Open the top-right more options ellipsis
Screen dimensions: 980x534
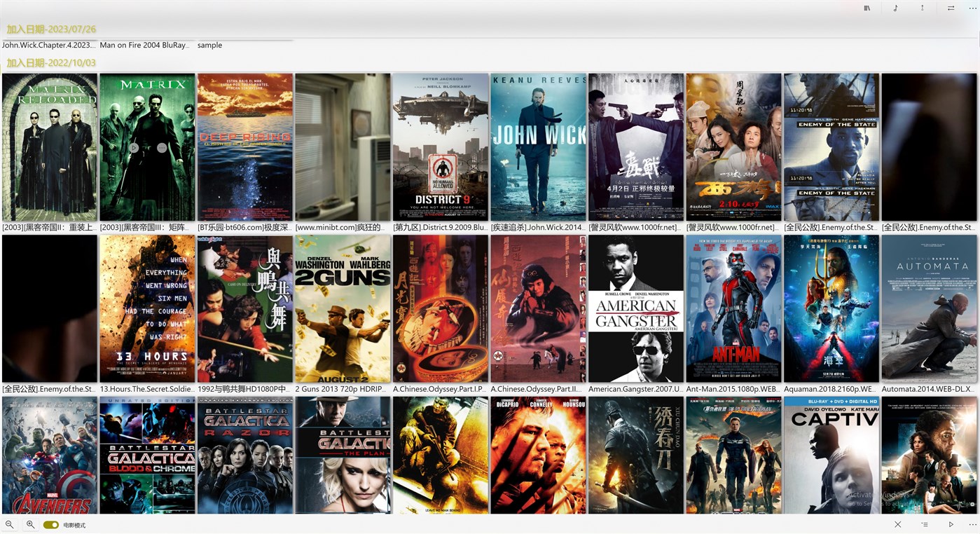point(973,8)
